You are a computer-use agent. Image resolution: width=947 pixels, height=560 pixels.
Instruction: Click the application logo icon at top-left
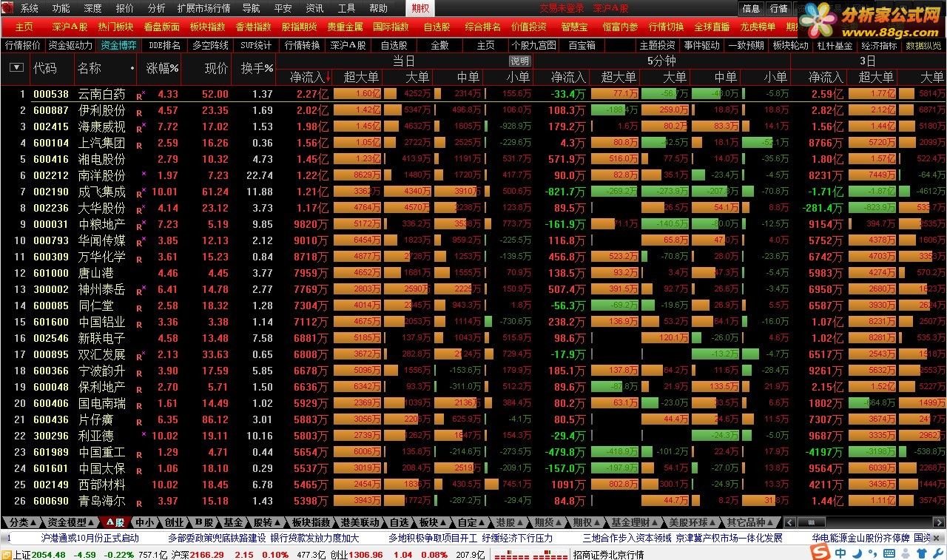click(7, 8)
